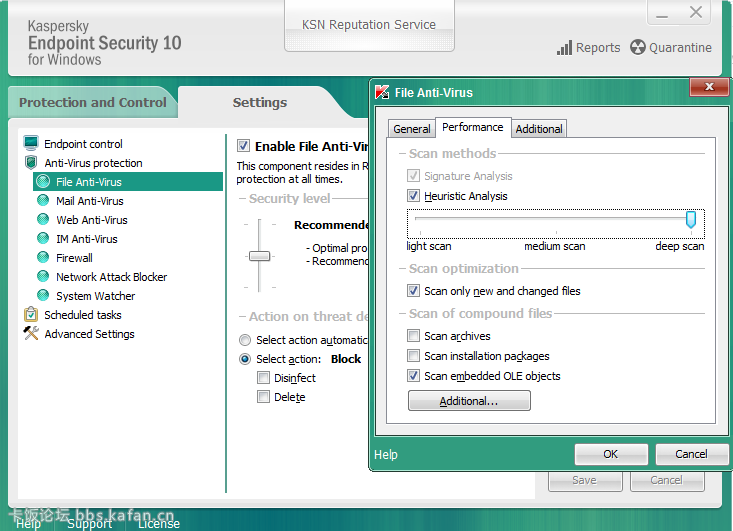Check the Delete option
The image size is (733, 531).
coord(264,397)
